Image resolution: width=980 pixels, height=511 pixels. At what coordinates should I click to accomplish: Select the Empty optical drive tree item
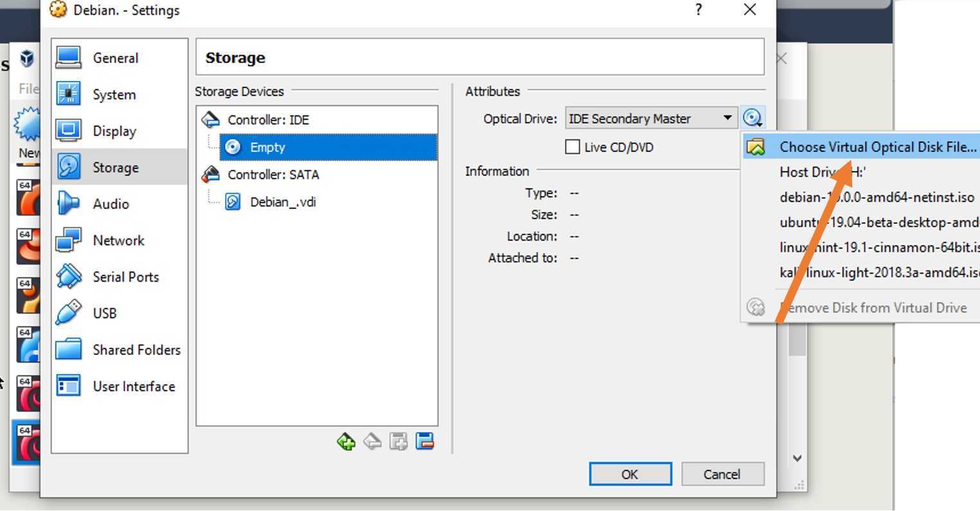coord(328,147)
